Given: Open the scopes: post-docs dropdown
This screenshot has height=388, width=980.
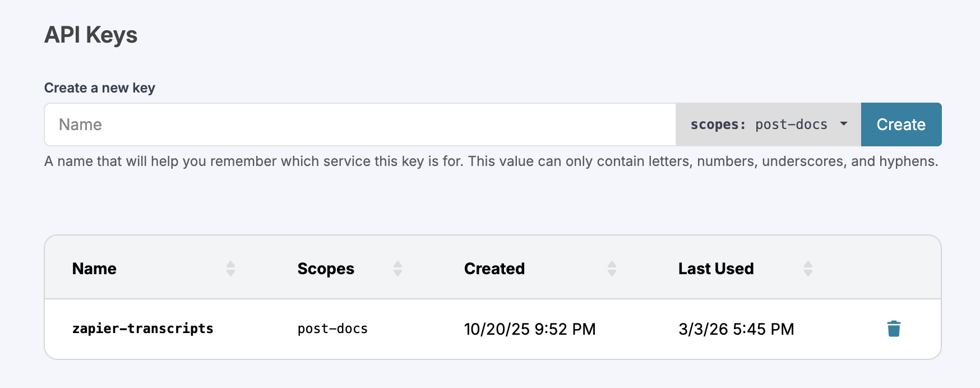Looking at the screenshot, I should point(769,124).
